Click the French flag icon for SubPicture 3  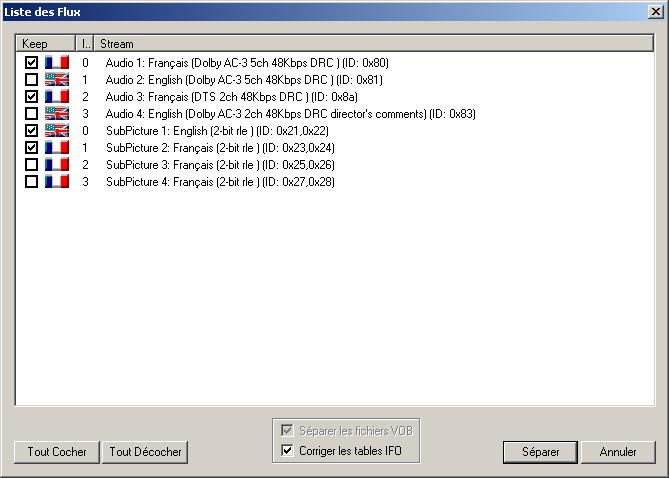pyautogui.click(x=56, y=164)
